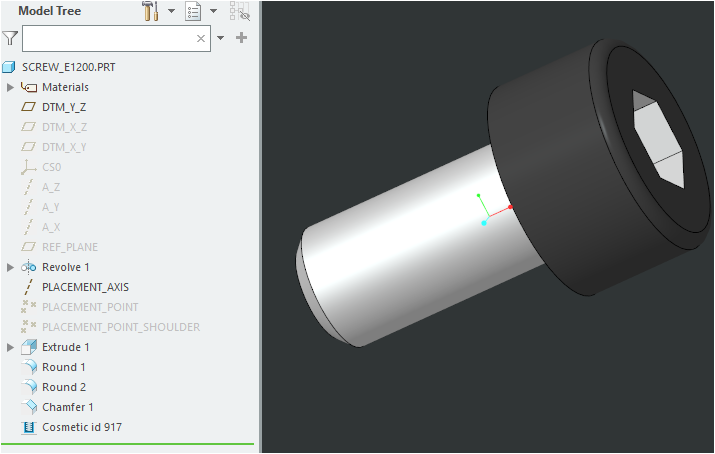Select PLACEMENT_POINT item

pos(90,307)
